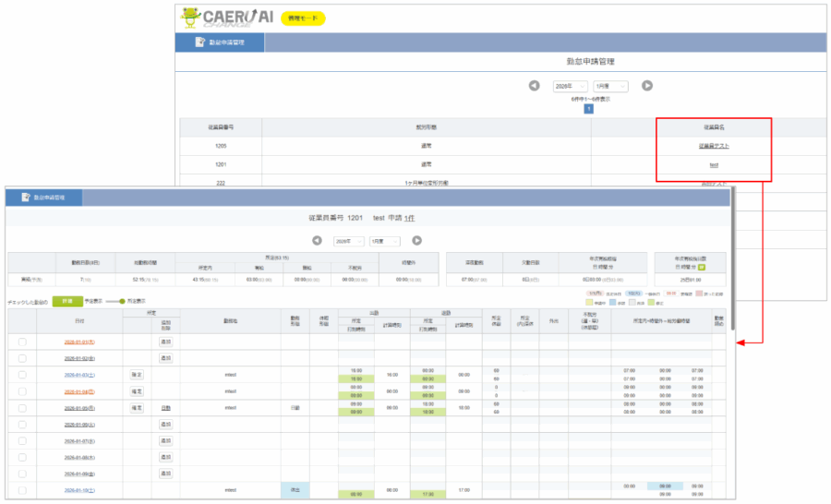Tick the checkbox for 2026-01-03 row

21,375
